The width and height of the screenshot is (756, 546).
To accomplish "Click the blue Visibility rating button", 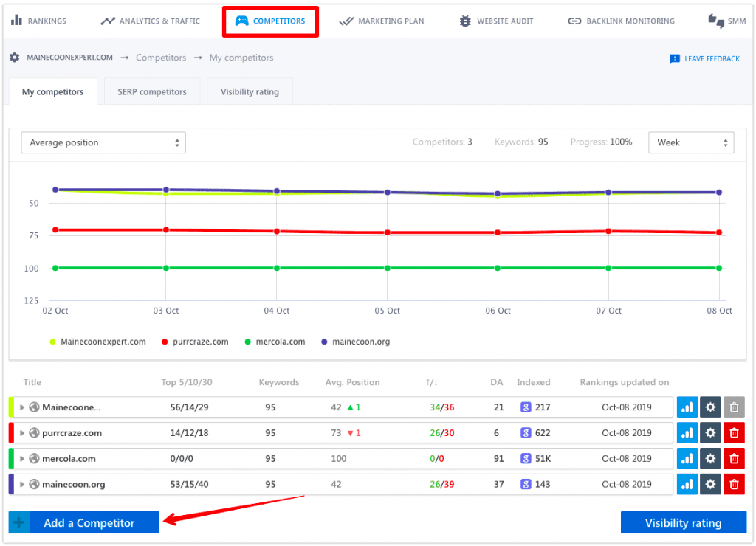I will click(683, 522).
